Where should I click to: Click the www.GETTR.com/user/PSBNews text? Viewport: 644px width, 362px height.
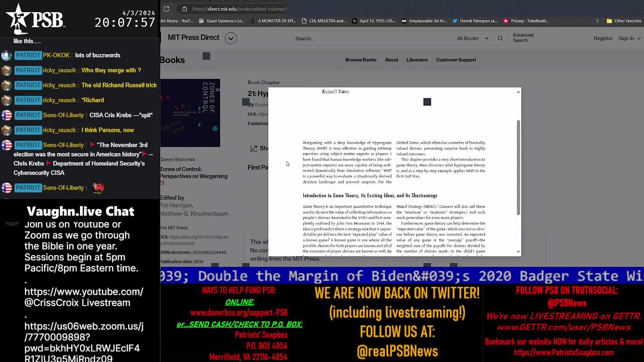[x=563, y=327]
